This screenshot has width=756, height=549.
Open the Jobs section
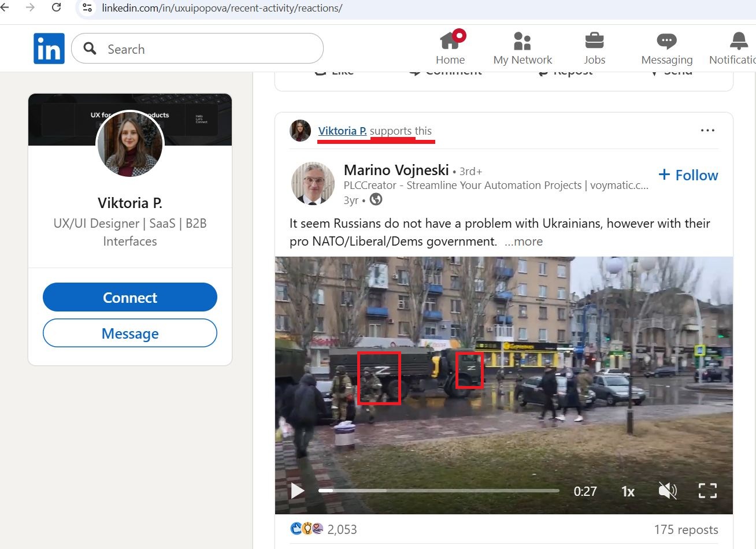point(594,46)
